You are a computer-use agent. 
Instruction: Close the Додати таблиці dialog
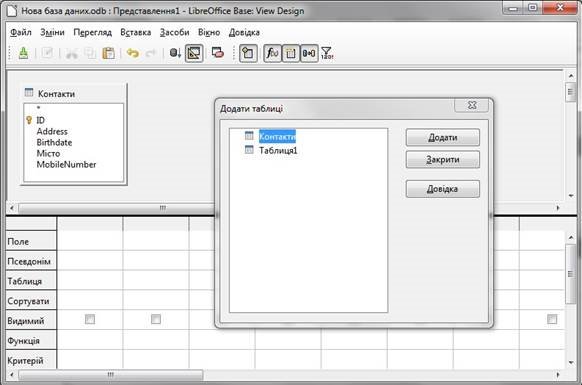(472, 105)
